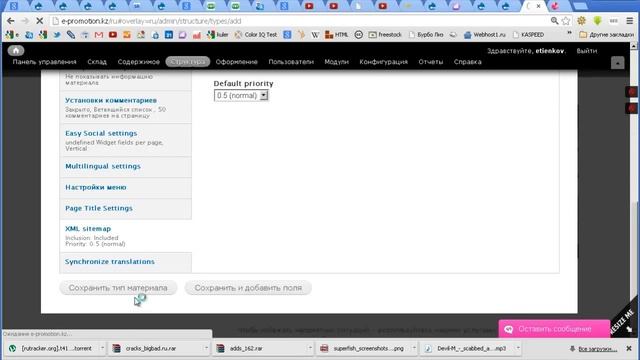Open the Wikipedia W bookmark
The width and height of the screenshot is (640, 360).
pyautogui.click(x=315, y=35)
